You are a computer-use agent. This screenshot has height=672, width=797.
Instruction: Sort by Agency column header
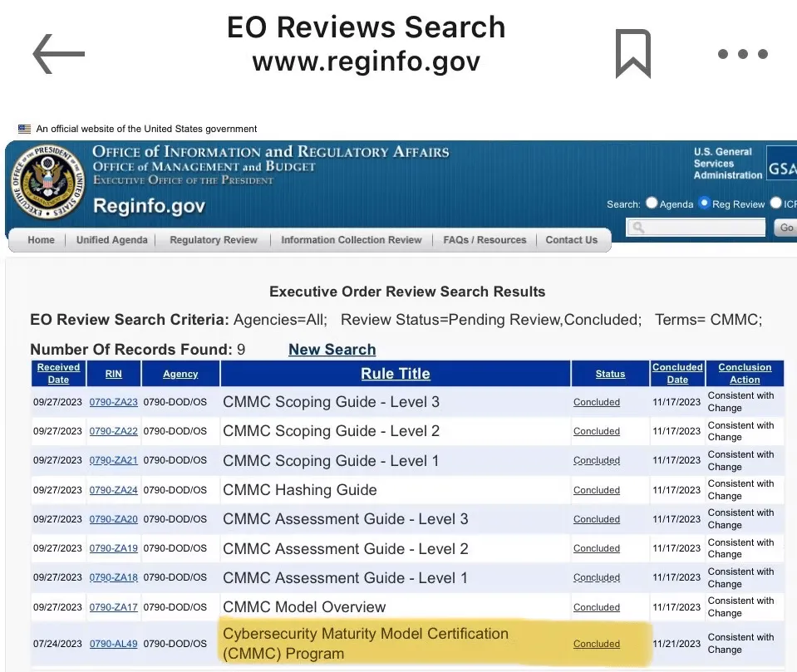pos(180,374)
